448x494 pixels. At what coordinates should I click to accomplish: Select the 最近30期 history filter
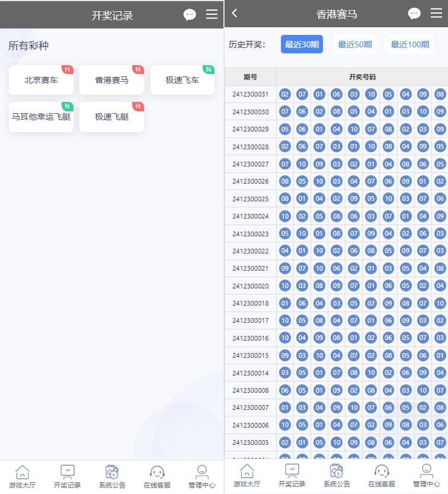coord(302,44)
